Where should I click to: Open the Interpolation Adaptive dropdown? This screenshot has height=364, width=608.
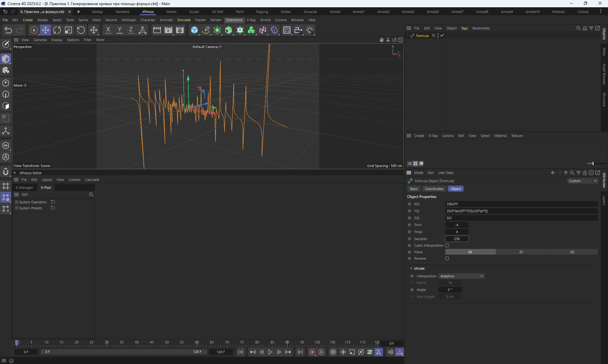pyautogui.click(x=461, y=276)
